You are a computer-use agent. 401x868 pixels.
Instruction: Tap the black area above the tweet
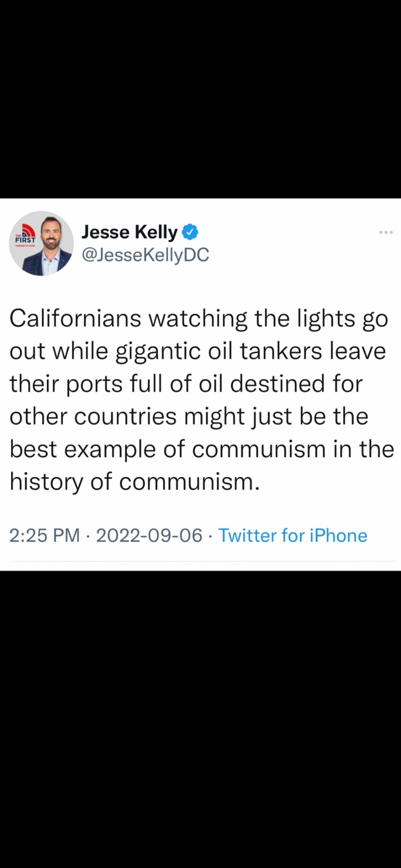[200, 99]
